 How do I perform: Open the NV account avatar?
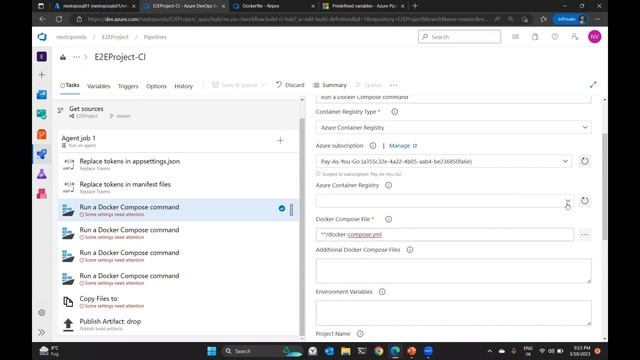pyautogui.click(x=595, y=37)
